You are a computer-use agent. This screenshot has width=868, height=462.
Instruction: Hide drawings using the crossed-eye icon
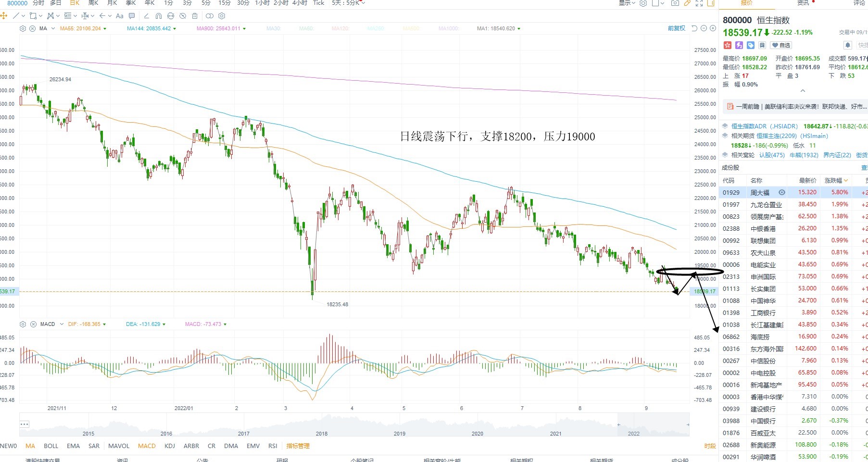tap(183, 16)
